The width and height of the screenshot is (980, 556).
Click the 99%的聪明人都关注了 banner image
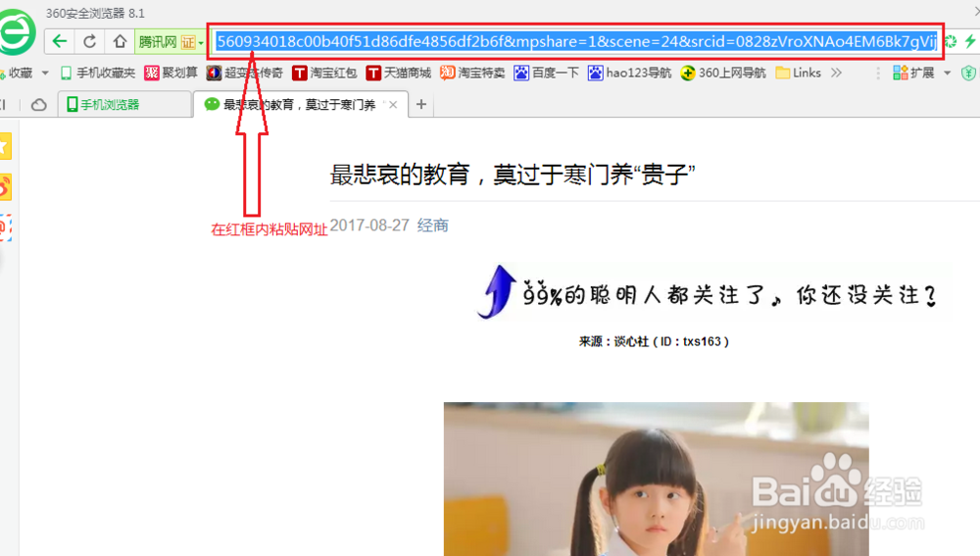pyautogui.click(x=711, y=292)
